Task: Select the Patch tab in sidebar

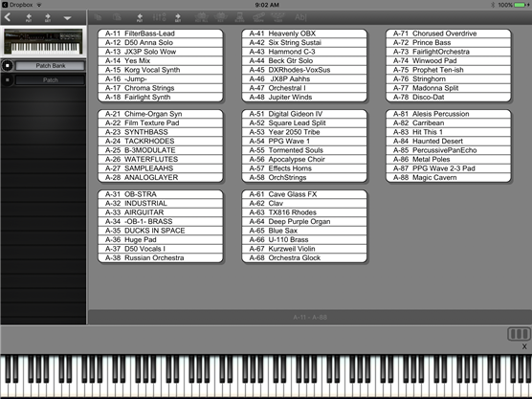Action: point(50,80)
